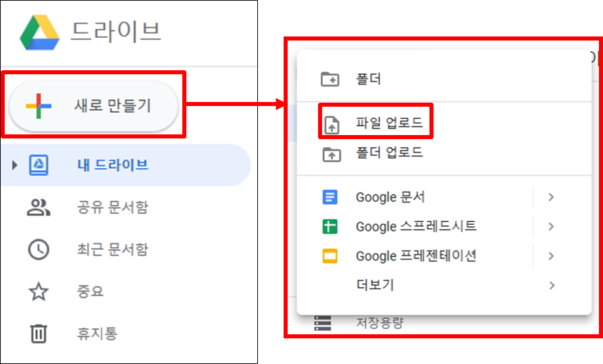Screen dimensions: 603x364
Task: Click the 저장용량 label
Action: 379,323
